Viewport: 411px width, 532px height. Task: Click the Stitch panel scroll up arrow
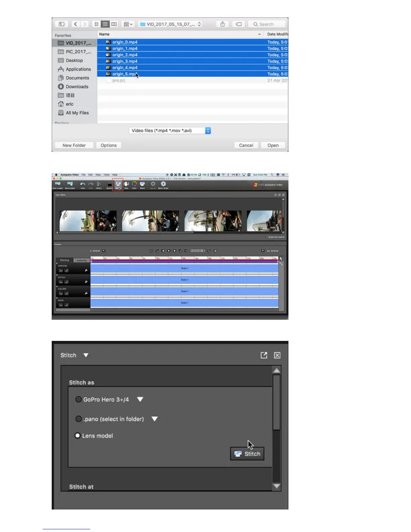coord(276,370)
